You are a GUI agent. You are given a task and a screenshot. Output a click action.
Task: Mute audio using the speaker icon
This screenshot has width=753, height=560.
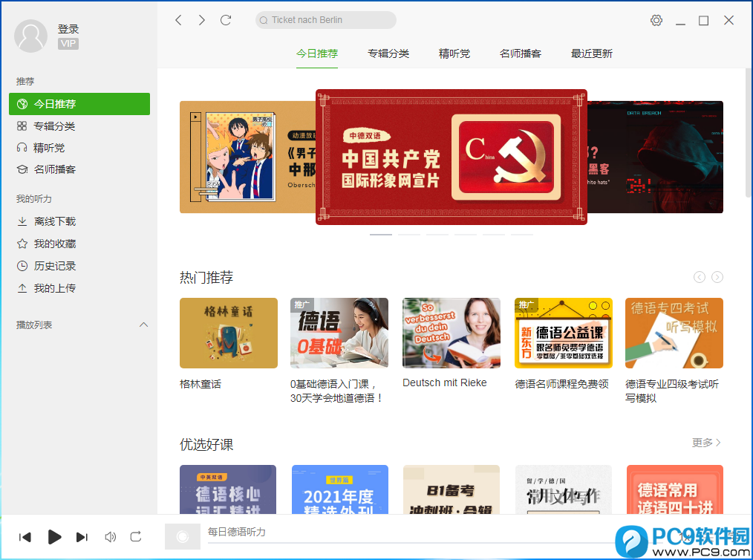click(x=111, y=537)
